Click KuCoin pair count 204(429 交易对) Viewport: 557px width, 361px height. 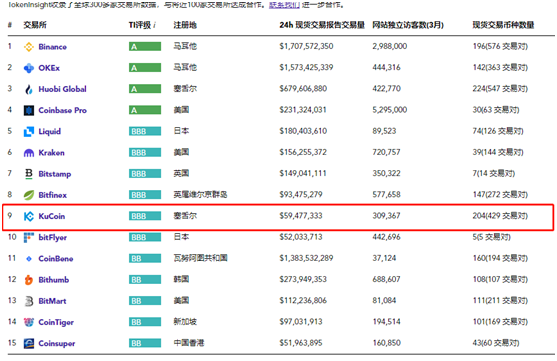point(500,216)
